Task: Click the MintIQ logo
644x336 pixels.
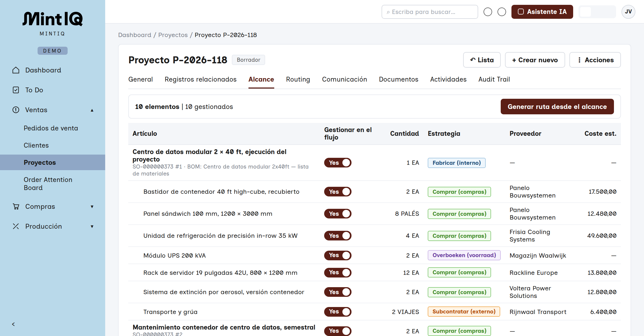Action: 53,19
